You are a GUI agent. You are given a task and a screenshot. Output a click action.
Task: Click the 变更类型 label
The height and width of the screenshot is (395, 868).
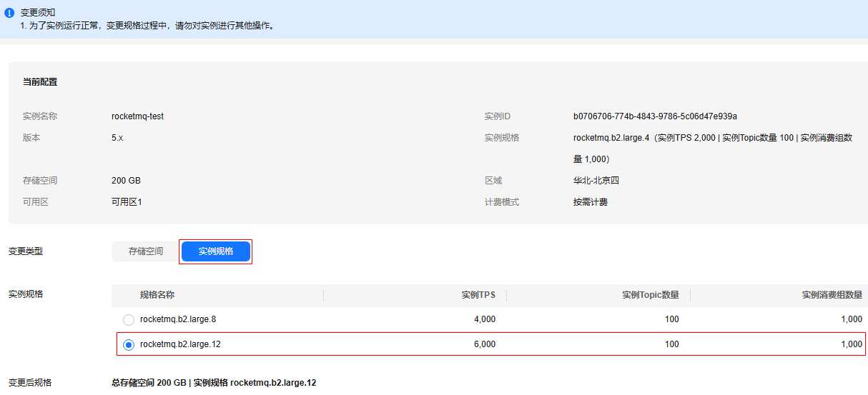point(26,251)
